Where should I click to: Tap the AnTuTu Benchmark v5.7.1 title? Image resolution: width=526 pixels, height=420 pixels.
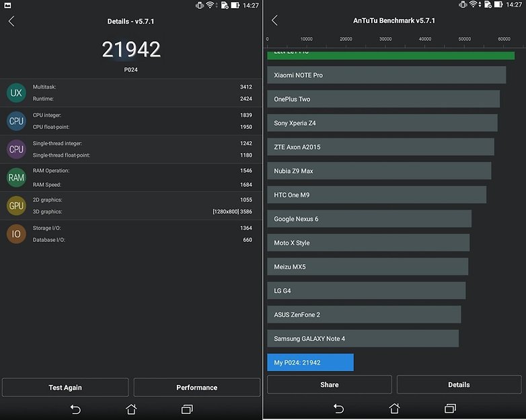[x=394, y=20]
